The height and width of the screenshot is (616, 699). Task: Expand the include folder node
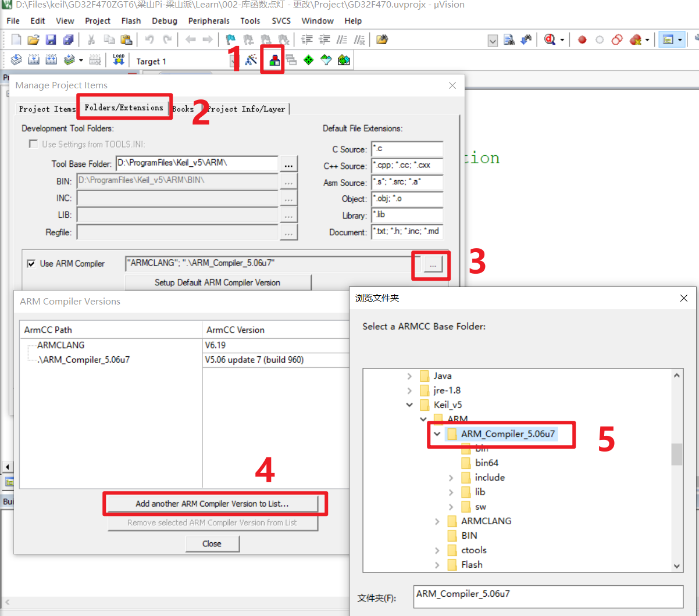[451, 478]
